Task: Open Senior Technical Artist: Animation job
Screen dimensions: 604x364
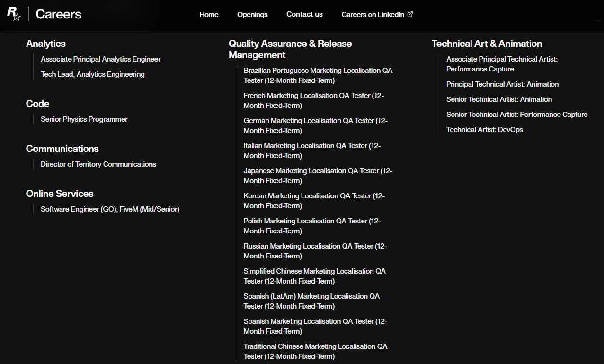Action: pyautogui.click(x=499, y=99)
